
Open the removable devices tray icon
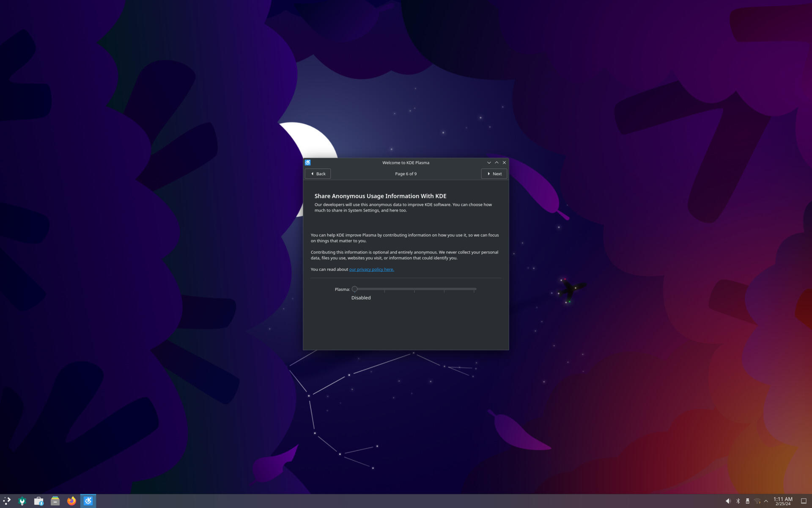[x=747, y=501]
